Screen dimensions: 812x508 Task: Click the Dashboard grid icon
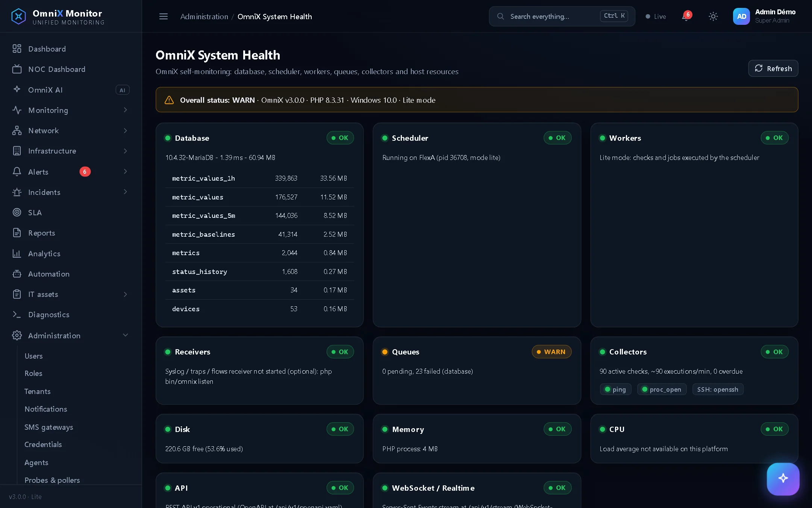coord(17,49)
